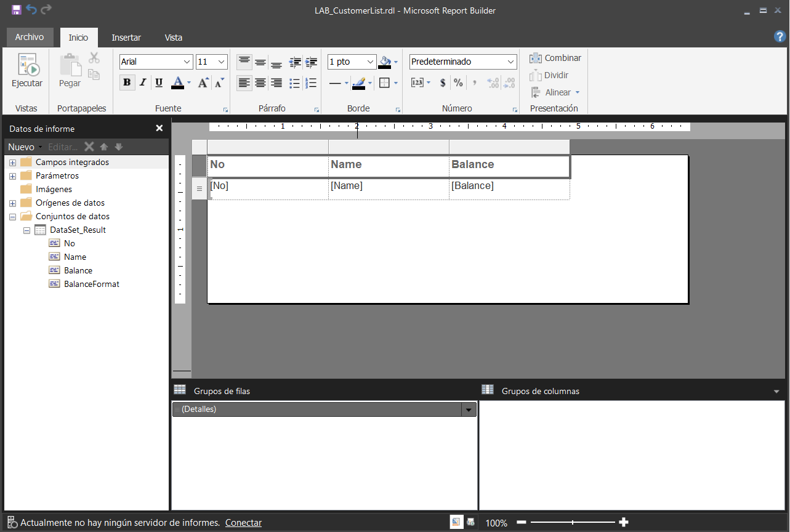Apply currency format with dollar icon
Image resolution: width=790 pixels, height=532 pixels.
point(443,83)
